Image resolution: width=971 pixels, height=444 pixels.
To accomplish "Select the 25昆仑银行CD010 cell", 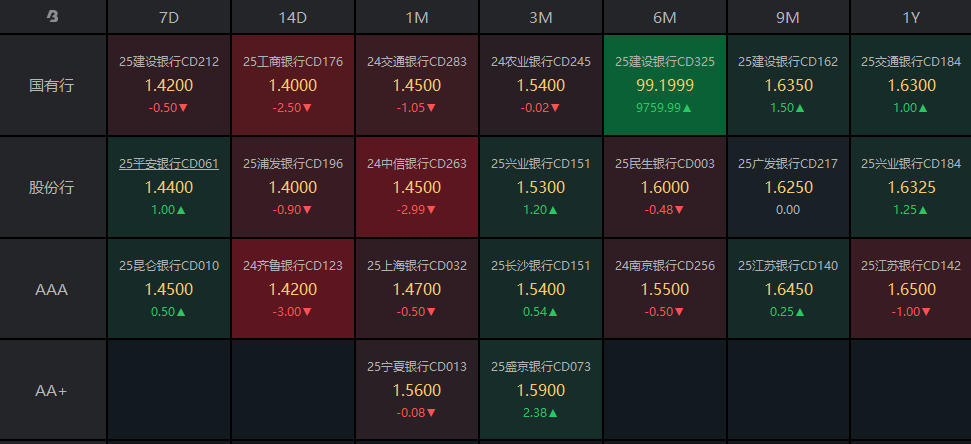I will pyautogui.click(x=168, y=289).
